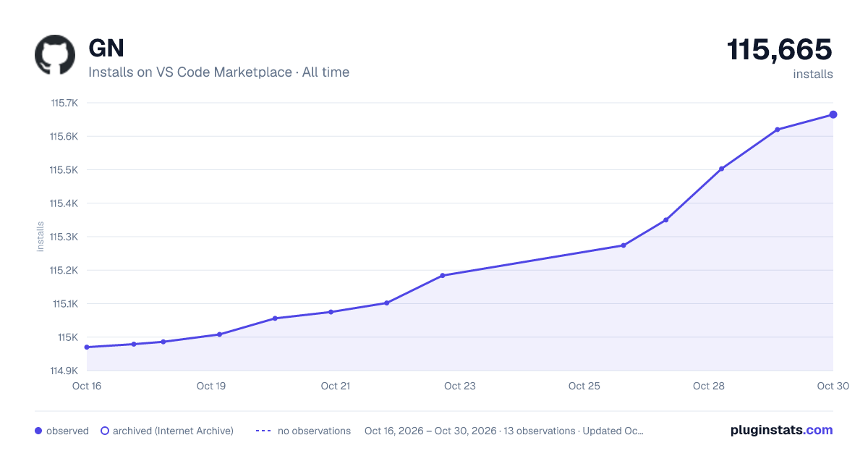Click the 'Oct 19' x-axis label
This screenshot has height=456, width=868.
(211, 386)
